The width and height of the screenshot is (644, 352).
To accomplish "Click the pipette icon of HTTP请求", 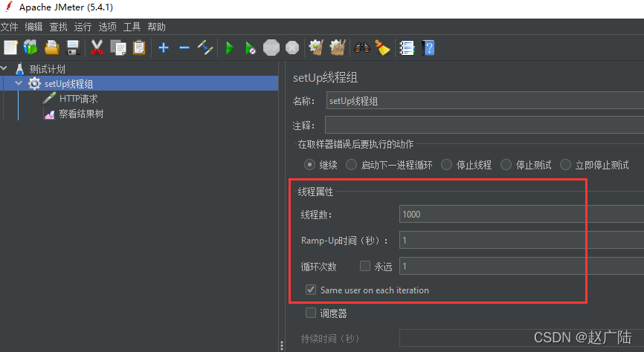I will [x=49, y=99].
